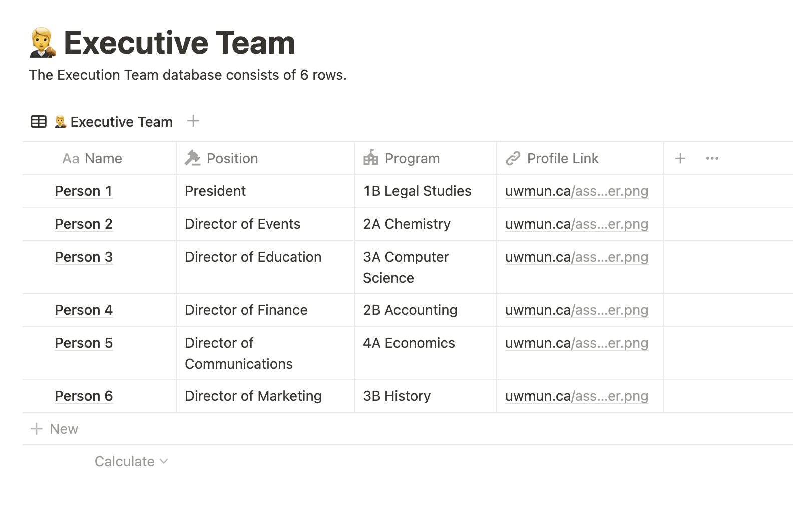Click the gavel icon in Position header

pyautogui.click(x=192, y=158)
